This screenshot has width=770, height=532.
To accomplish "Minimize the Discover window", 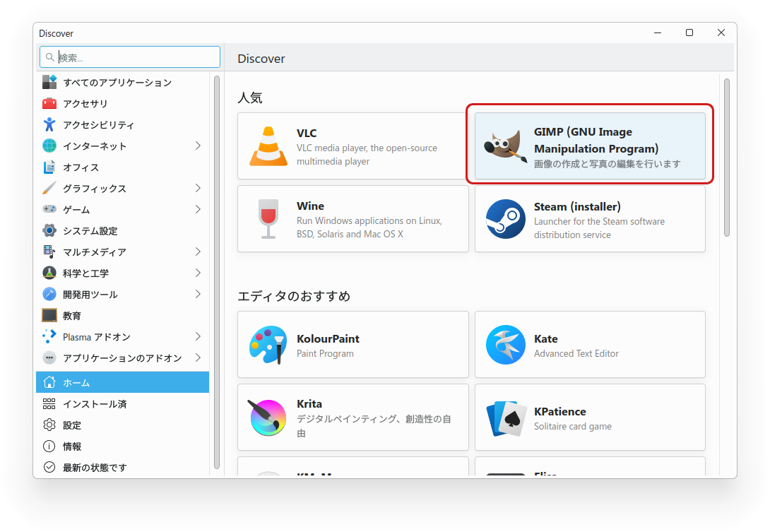I will 658,32.
